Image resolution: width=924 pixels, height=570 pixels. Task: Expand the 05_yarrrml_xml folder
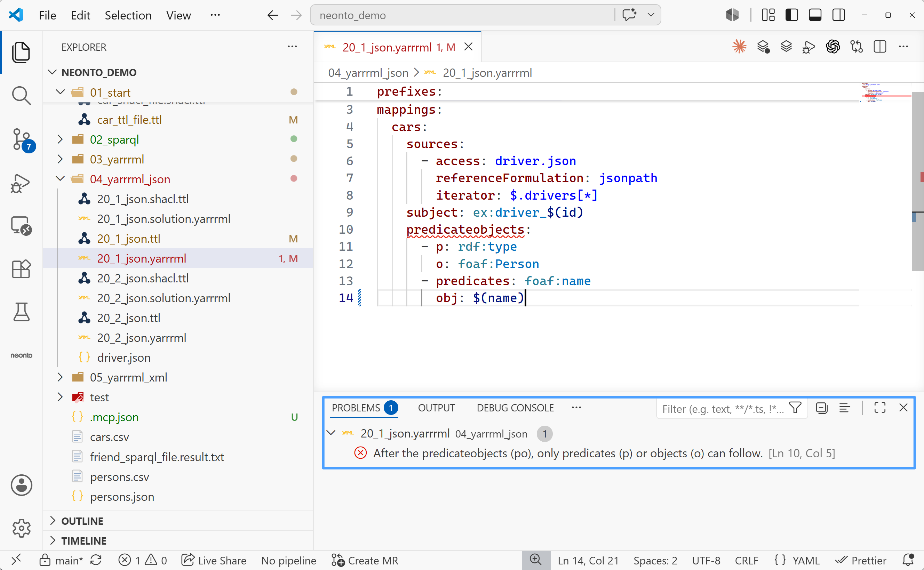pos(60,377)
